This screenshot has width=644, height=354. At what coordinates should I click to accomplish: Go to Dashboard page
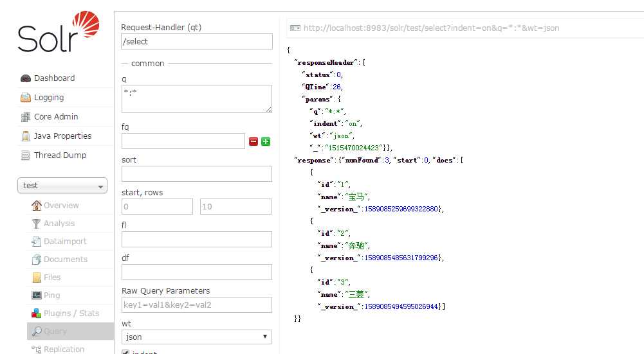tap(54, 78)
